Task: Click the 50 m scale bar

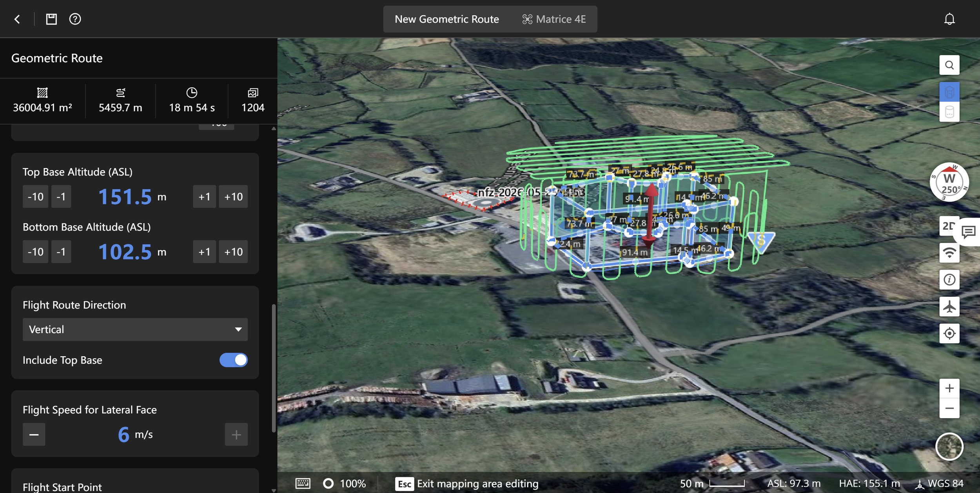Action: 712,484
